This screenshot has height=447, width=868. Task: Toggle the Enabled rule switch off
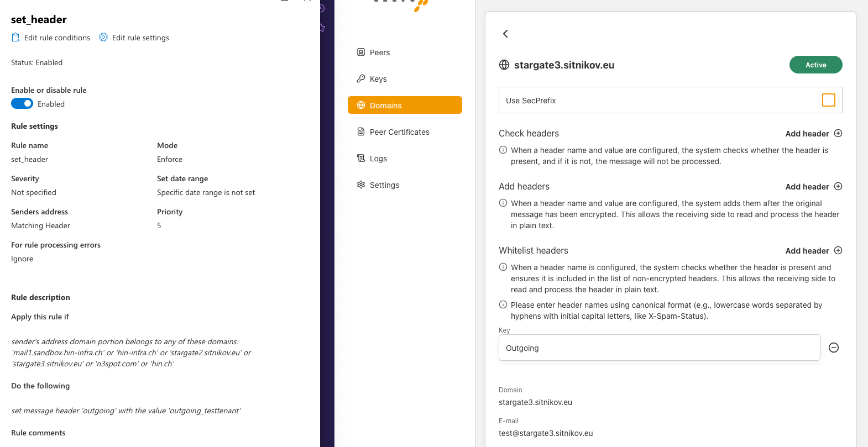point(22,103)
